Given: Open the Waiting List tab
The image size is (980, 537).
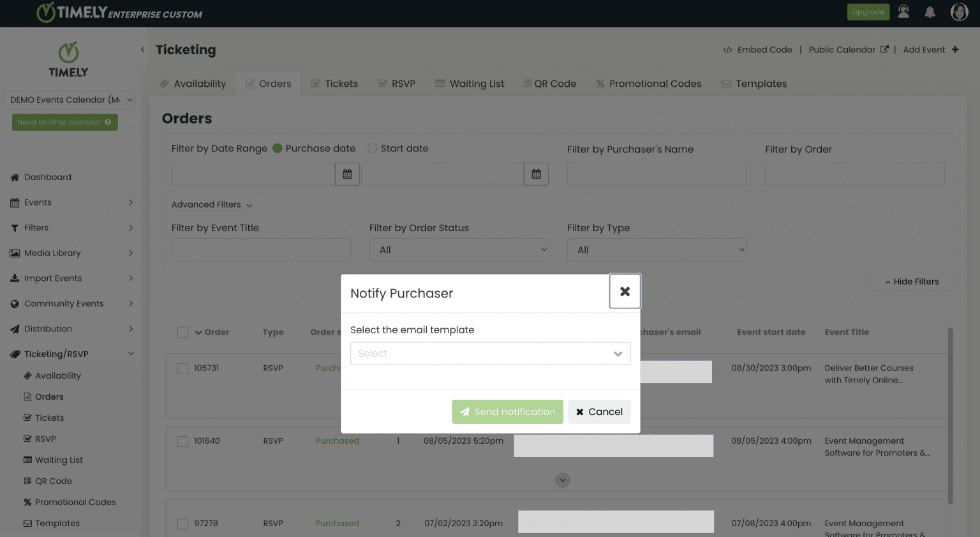Looking at the screenshot, I should pos(470,84).
